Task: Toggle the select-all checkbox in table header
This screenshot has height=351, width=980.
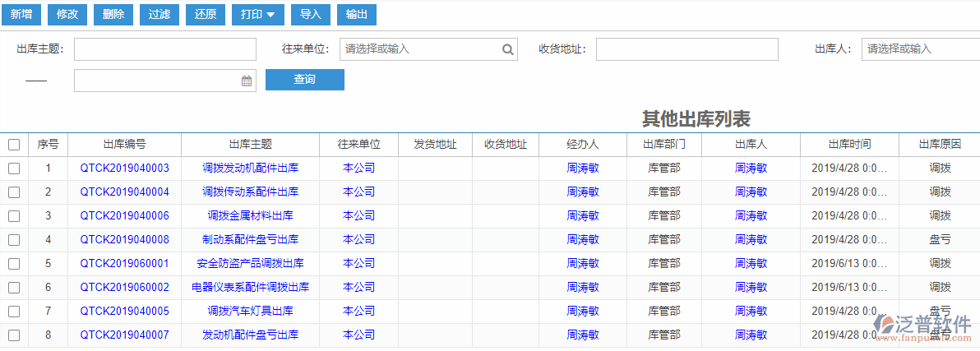Action: click(x=14, y=145)
